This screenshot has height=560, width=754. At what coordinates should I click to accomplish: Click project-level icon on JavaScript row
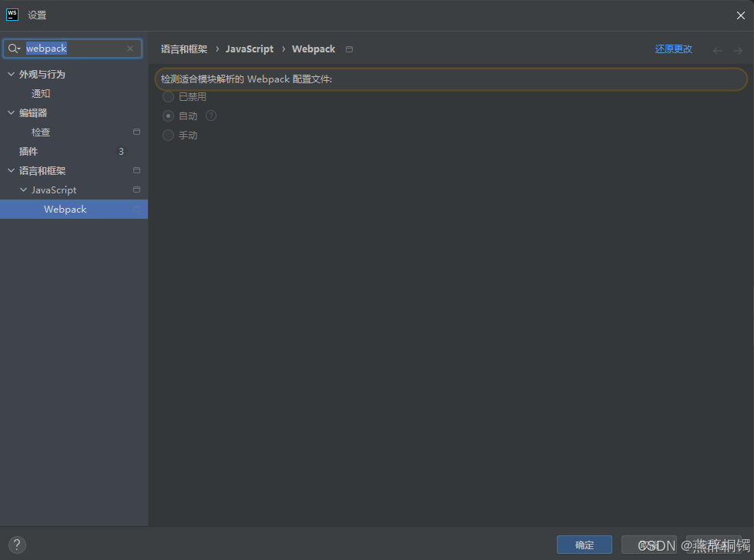pos(136,189)
